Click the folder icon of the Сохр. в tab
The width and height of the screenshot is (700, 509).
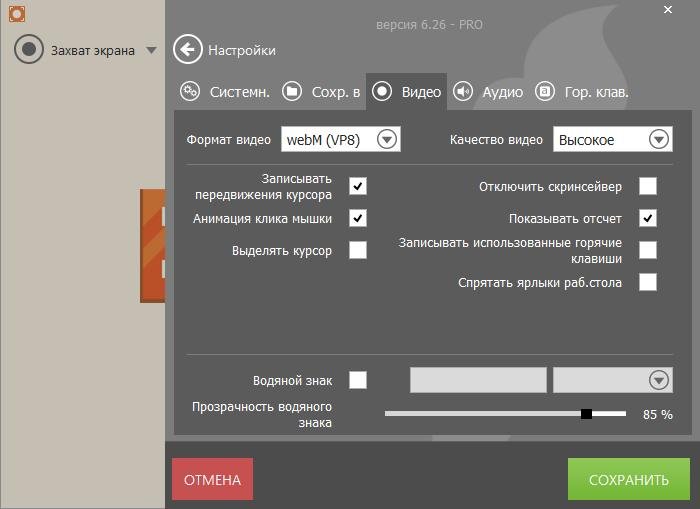[292, 92]
